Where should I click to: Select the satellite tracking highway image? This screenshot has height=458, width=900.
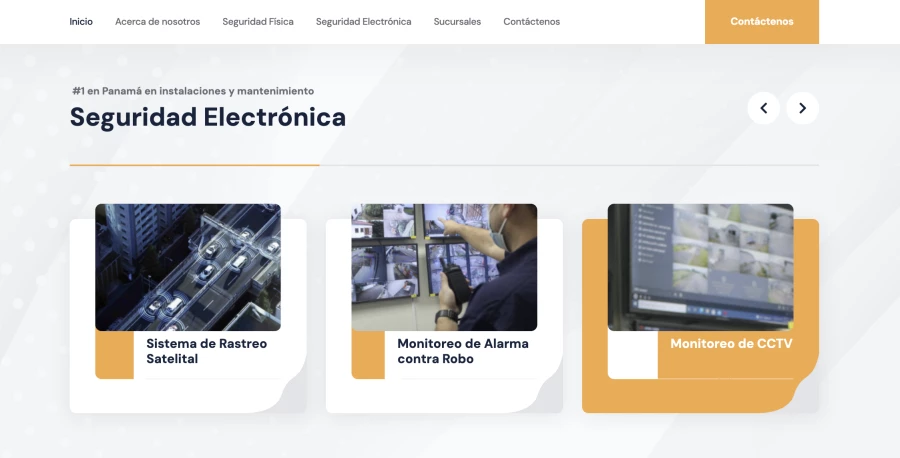click(188, 267)
